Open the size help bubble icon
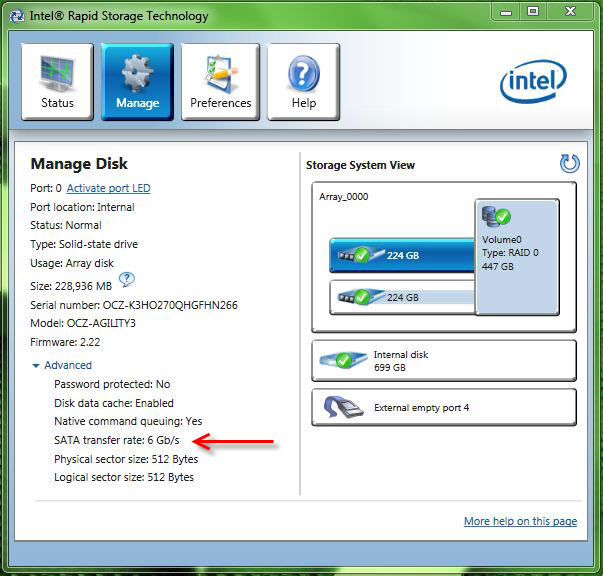This screenshot has height=576, width=603. coord(127,279)
